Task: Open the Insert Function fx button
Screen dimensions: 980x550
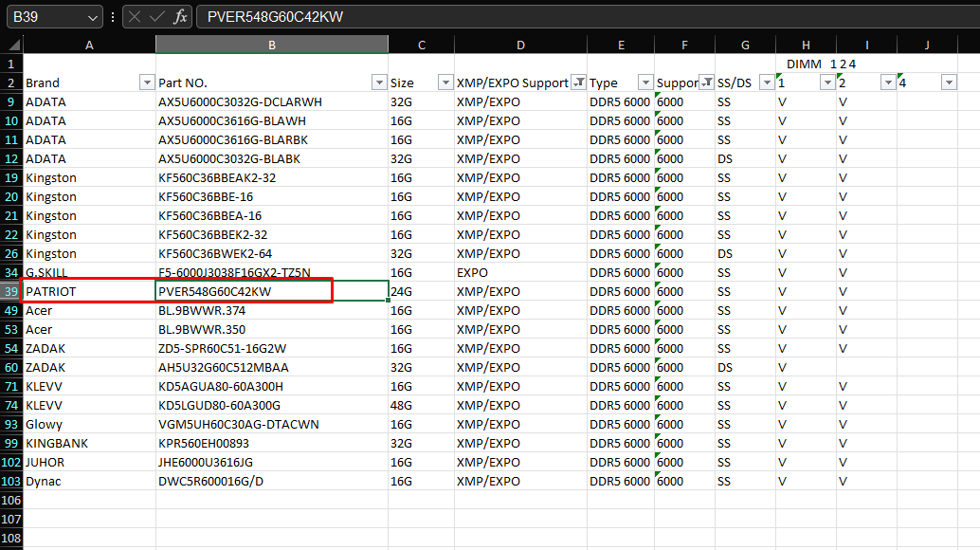Action: (x=180, y=17)
